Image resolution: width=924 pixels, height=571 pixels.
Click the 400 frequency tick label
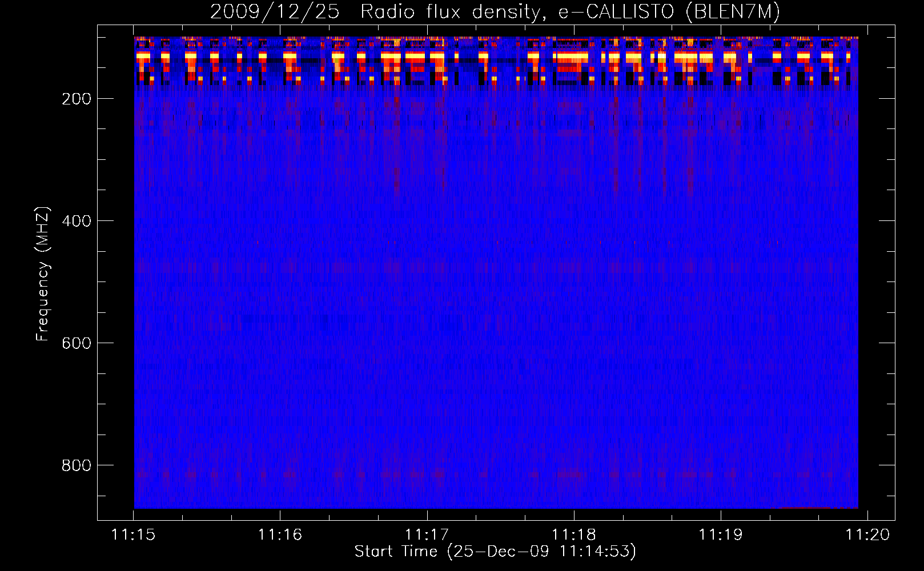click(77, 221)
